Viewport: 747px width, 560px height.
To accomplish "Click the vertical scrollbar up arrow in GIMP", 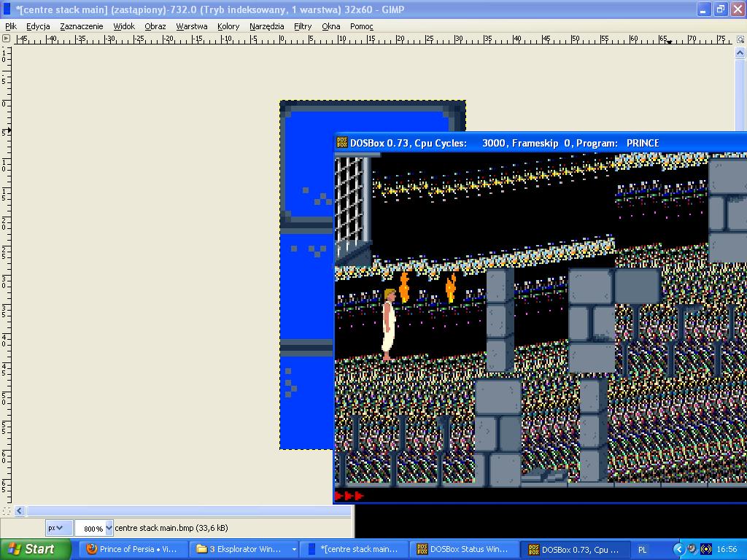I will (x=740, y=52).
